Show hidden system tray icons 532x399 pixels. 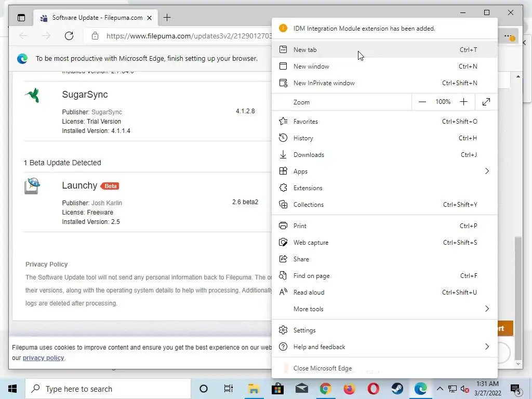click(440, 389)
